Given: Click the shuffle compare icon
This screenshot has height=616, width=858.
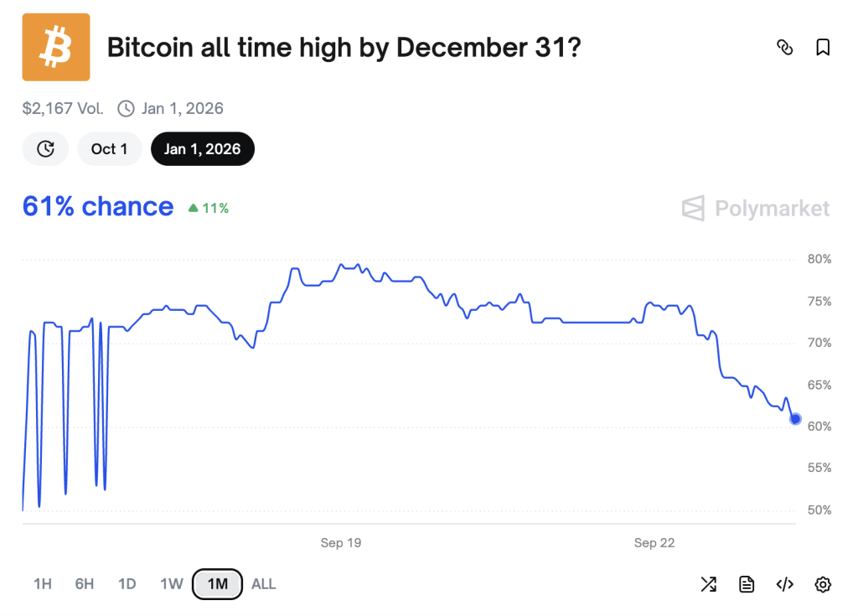Looking at the screenshot, I should tap(708, 584).
